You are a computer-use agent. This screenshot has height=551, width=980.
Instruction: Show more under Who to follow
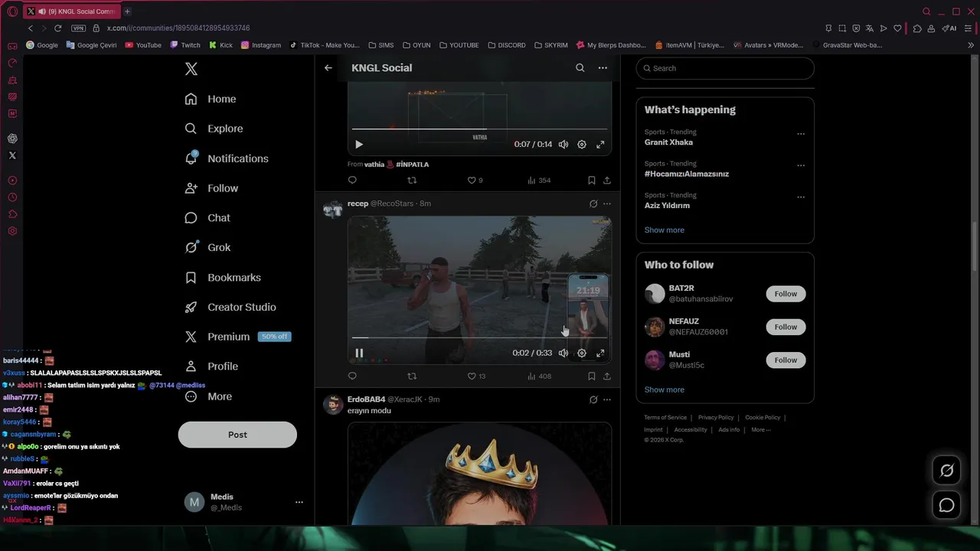665,390
